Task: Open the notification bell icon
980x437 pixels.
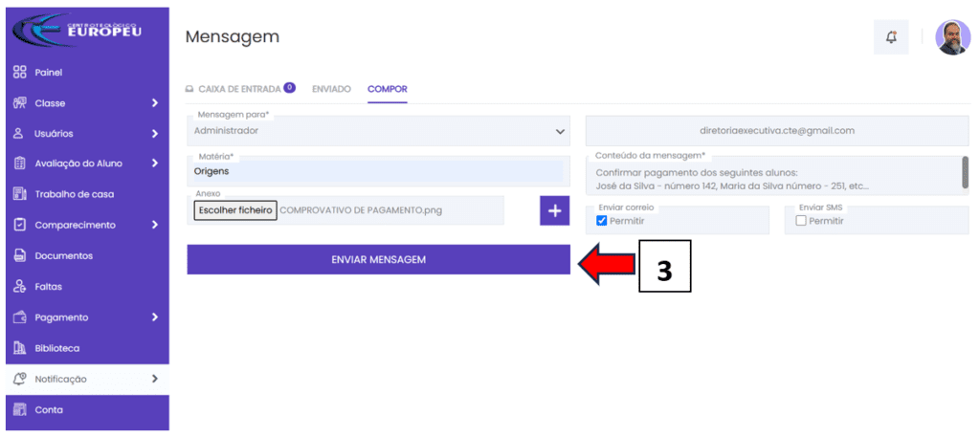Action: point(891,37)
